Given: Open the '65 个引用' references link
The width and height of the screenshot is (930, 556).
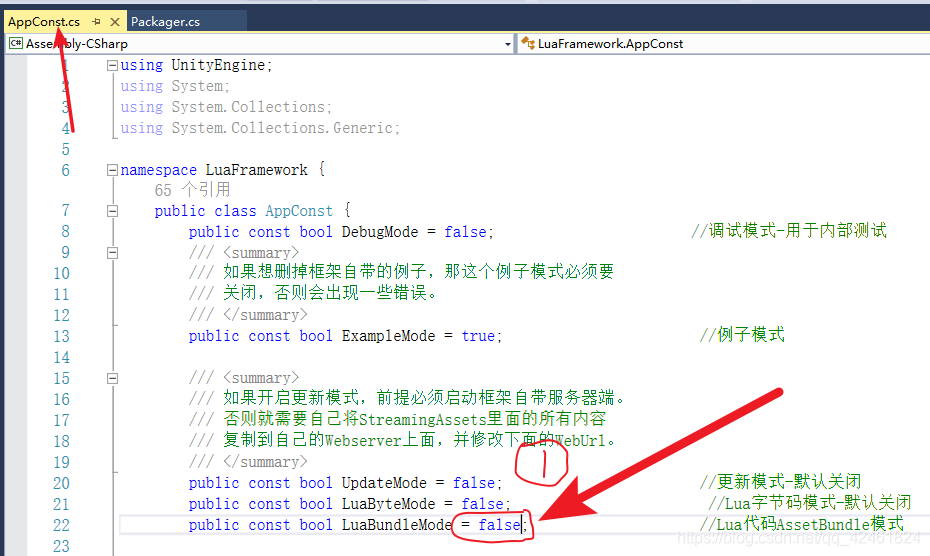Looking at the screenshot, I should click(x=192, y=190).
